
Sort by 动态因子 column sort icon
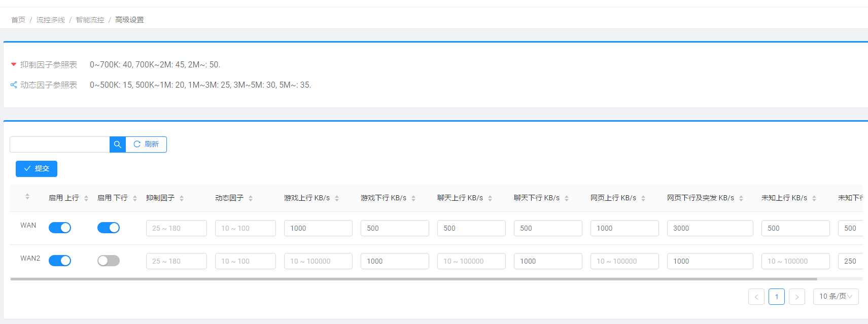click(x=251, y=198)
